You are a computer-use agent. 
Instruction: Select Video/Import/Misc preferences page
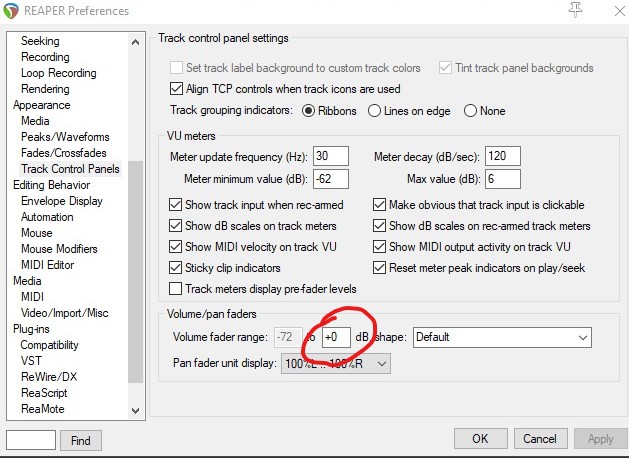click(x=65, y=313)
